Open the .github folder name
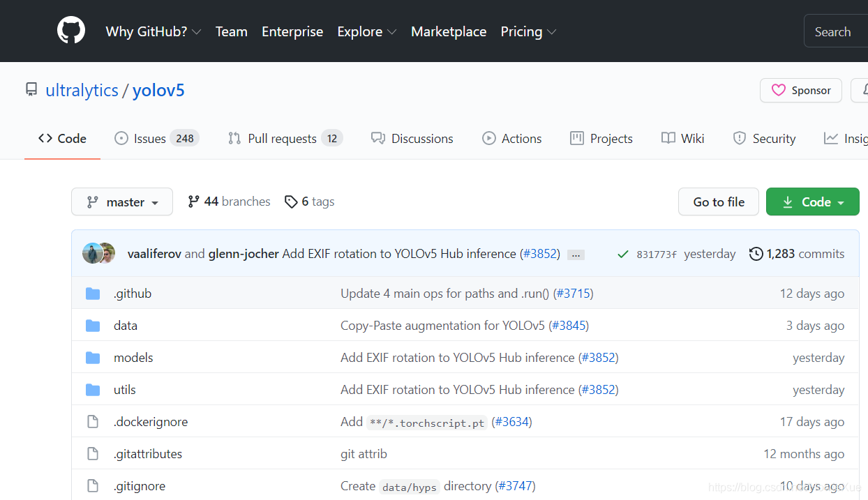 133,294
